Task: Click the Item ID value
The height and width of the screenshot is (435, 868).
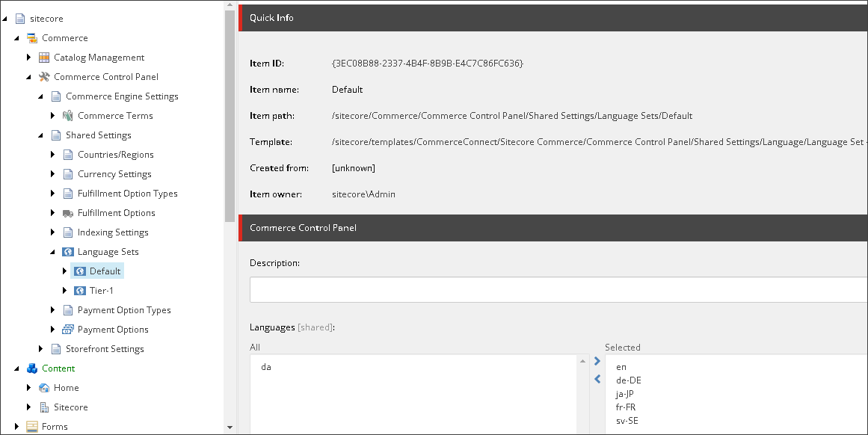Action: (428, 64)
